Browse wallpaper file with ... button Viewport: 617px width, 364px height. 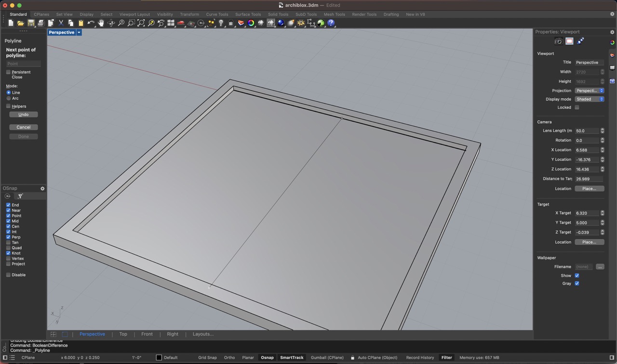tap(600, 267)
